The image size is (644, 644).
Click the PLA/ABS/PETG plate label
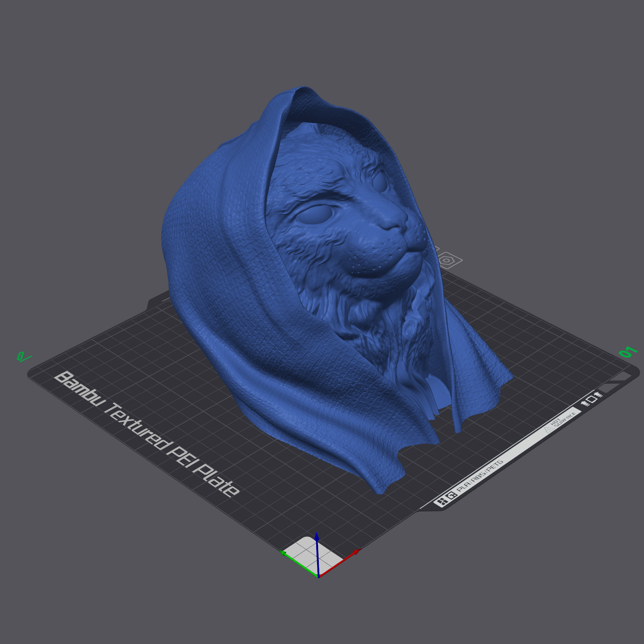coord(480,476)
